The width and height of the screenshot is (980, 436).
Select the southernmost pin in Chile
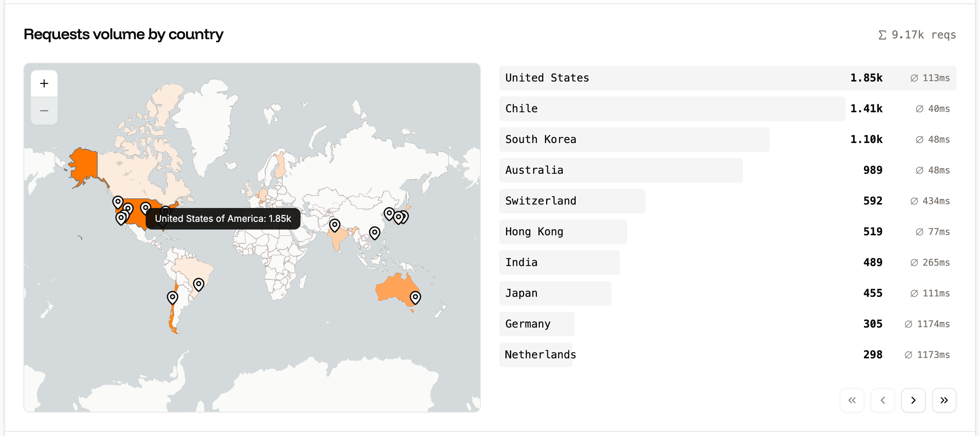click(172, 297)
